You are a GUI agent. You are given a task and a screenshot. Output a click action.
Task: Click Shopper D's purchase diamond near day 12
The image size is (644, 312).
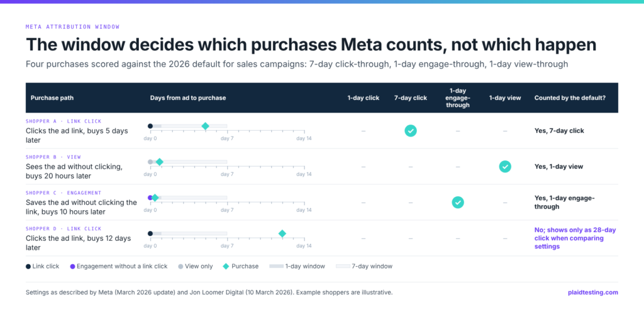point(282,233)
